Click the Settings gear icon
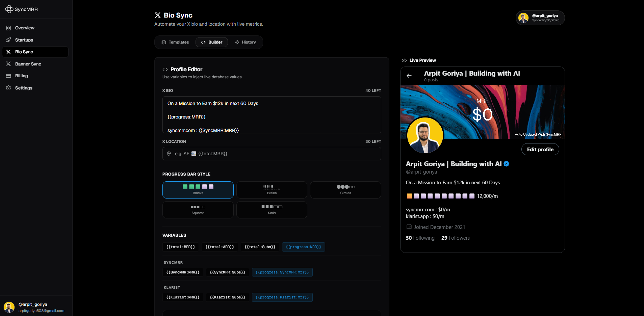644x316 pixels. tap(8, 88)
